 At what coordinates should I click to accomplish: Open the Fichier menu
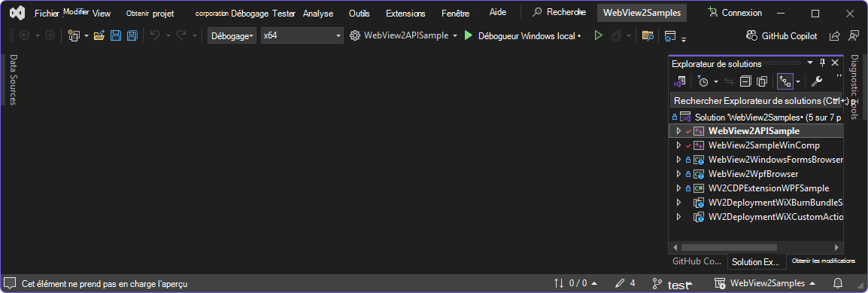[47, 14]
